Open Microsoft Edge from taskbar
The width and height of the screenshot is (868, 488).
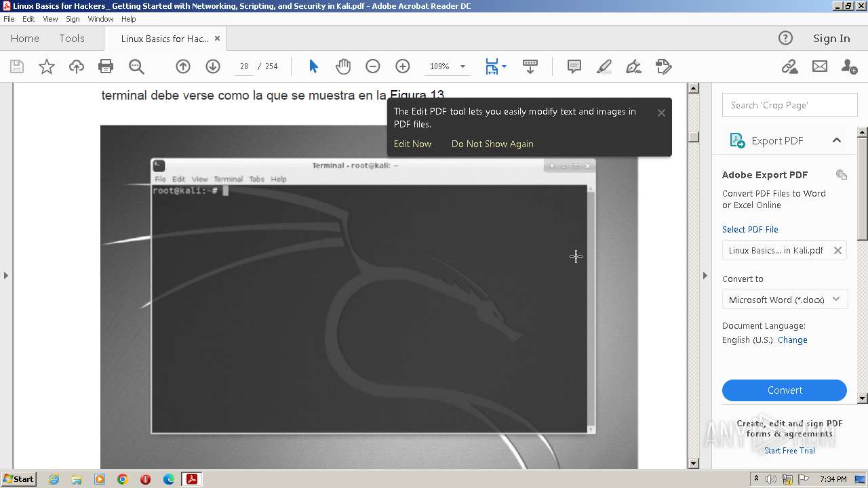(169, 479)
